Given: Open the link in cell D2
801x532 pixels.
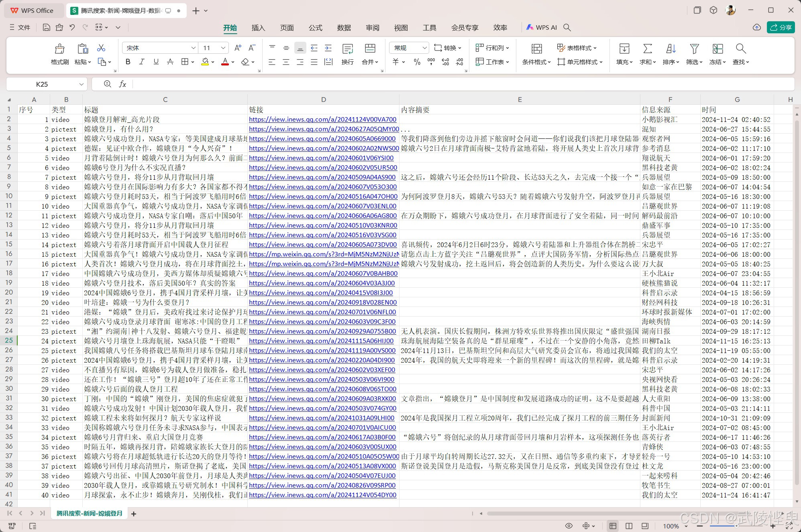Looking at the screenshot, I should point(322,120).
